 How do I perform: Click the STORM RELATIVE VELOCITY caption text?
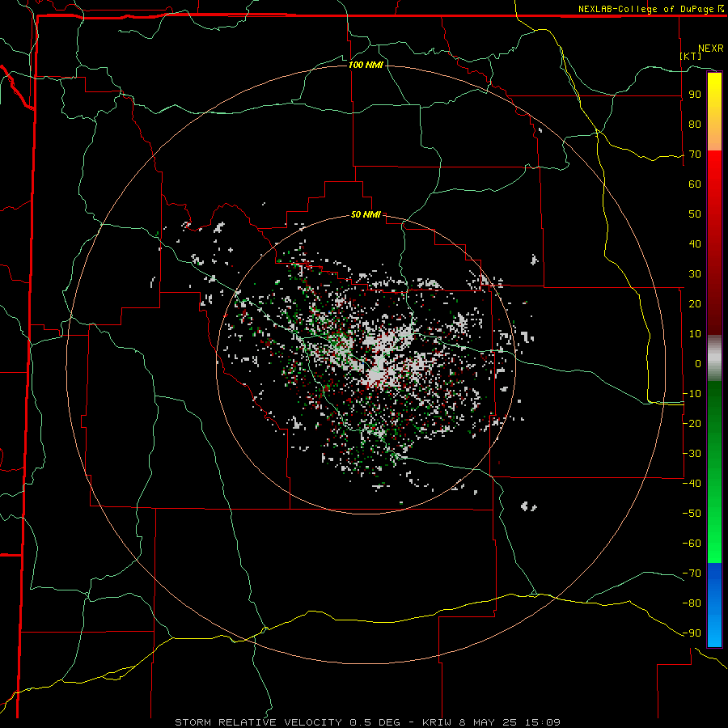pos(259,722)
